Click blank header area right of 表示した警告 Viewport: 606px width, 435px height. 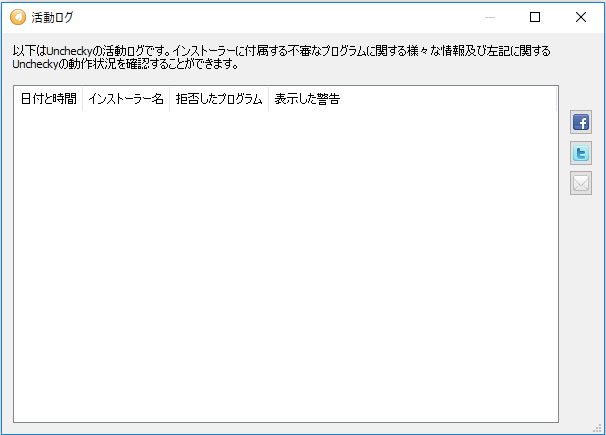[450, 100]
